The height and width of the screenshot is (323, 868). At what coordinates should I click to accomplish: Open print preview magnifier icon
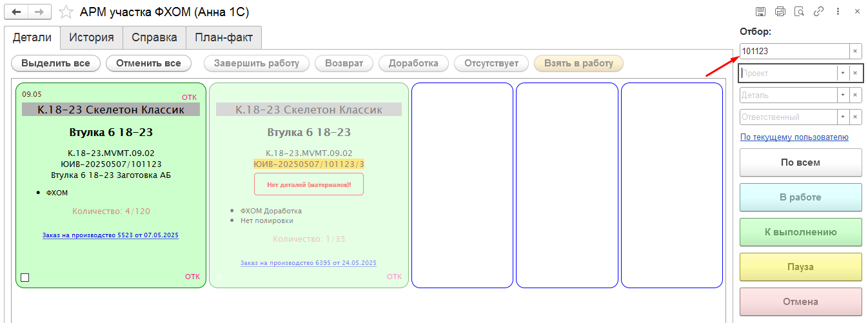pos(800,12)
